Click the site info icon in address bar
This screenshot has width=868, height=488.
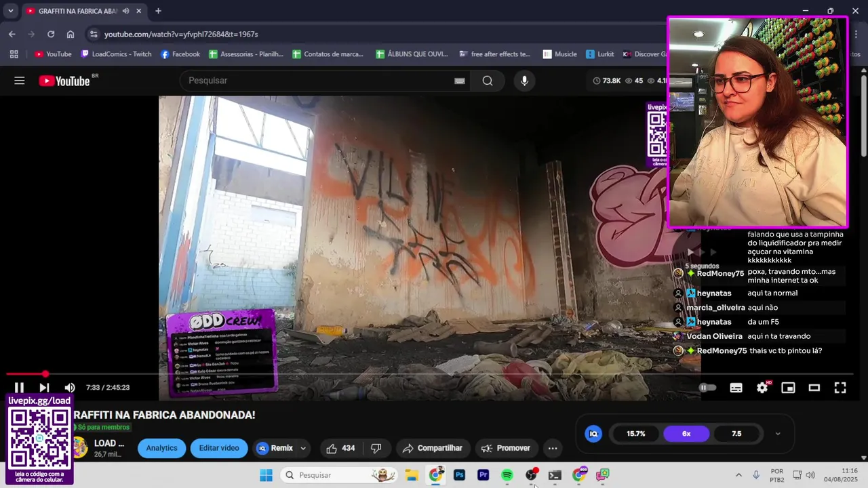coord(94,34)
